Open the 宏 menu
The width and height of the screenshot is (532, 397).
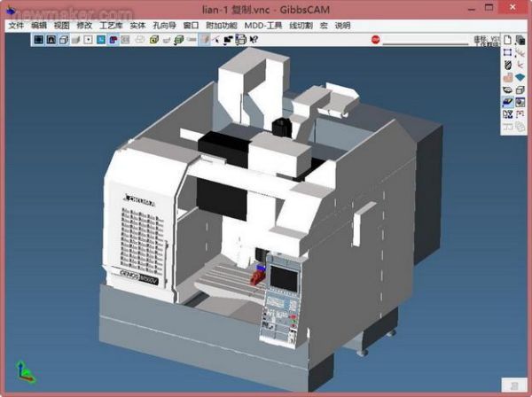pyautogui.click(x=324, y=26)
